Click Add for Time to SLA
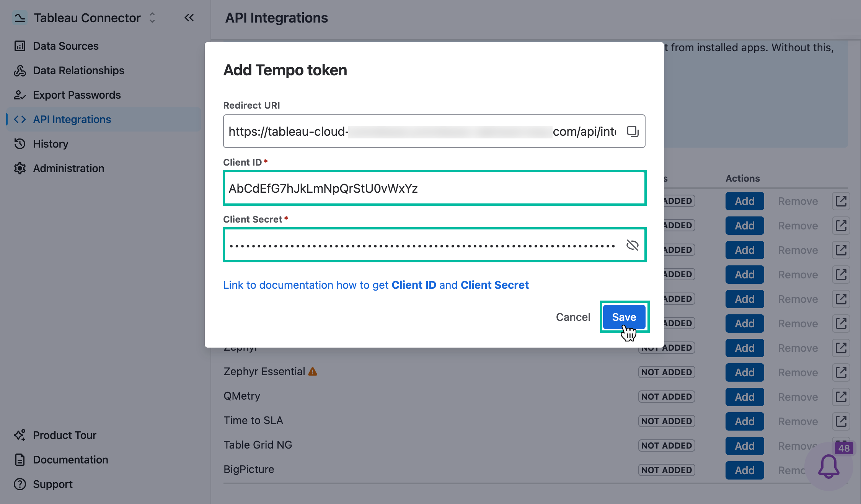The image size is (861, 504). click(745, 421)
